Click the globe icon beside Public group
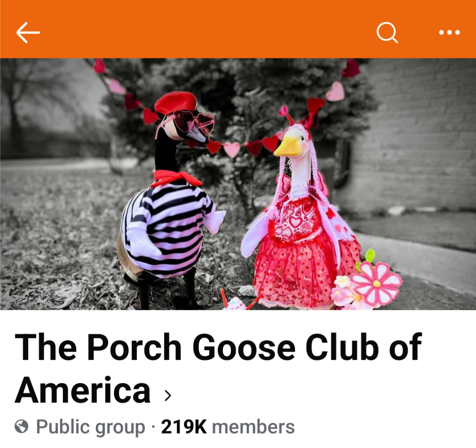This screenshot has height=448, width=476. 21,427
